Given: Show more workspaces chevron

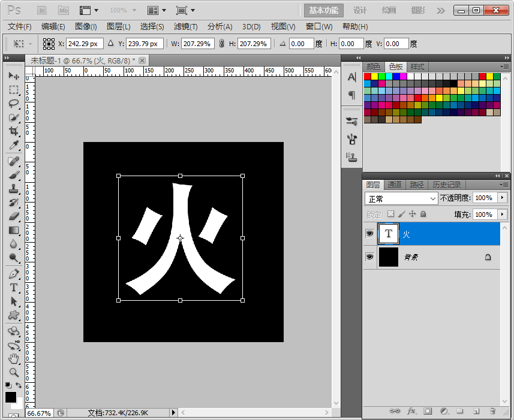Looking at the screenshot, I should (441, 11).
